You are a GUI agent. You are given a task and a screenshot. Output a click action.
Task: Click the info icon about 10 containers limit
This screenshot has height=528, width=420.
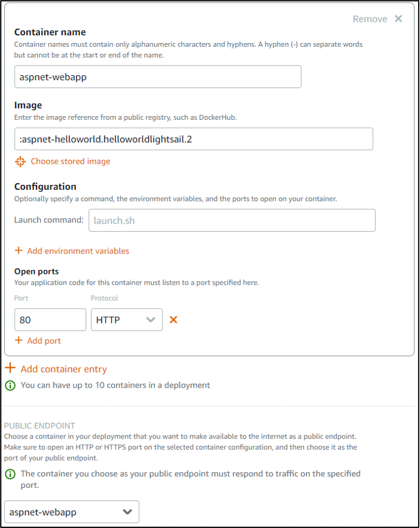9,385
